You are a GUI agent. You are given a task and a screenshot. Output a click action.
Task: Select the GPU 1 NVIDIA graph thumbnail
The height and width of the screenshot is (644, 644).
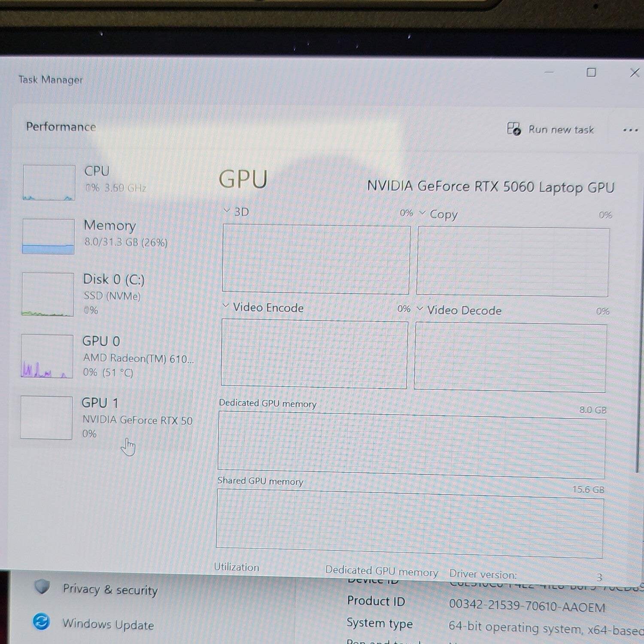pos(46,418)
